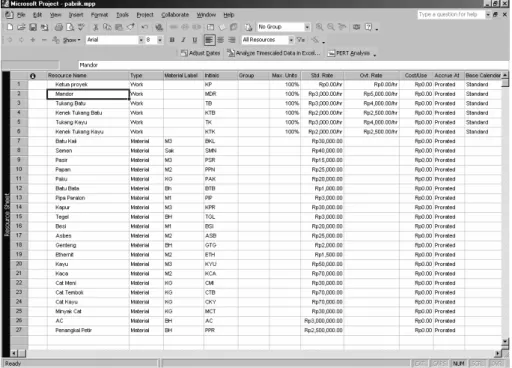Click the Outdent left arrow icon

click(x=10, y=40)
